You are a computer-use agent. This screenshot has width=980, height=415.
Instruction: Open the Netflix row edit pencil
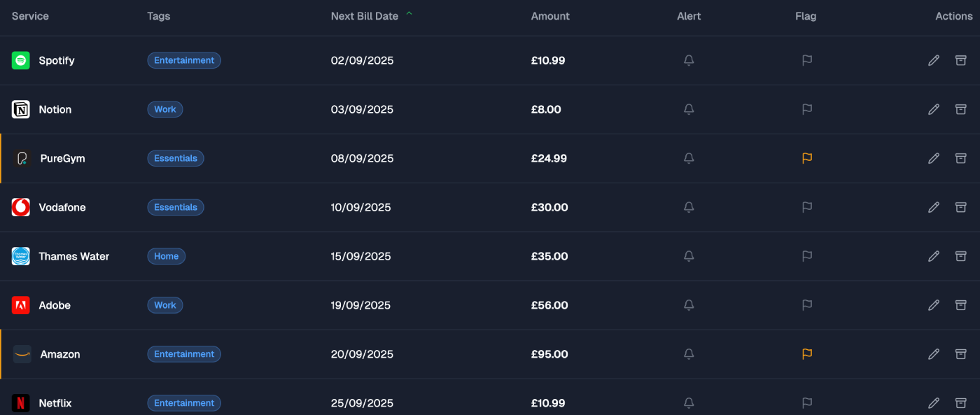click(x=933, y=403)
